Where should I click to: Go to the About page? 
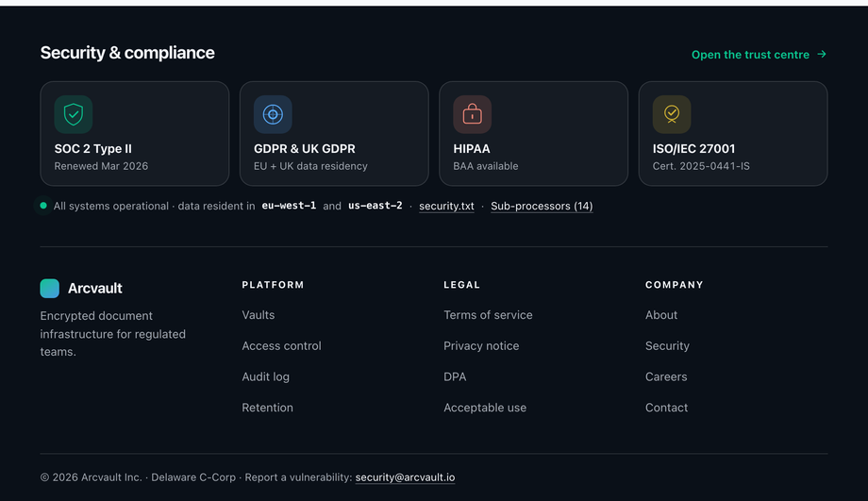(661, 314)
